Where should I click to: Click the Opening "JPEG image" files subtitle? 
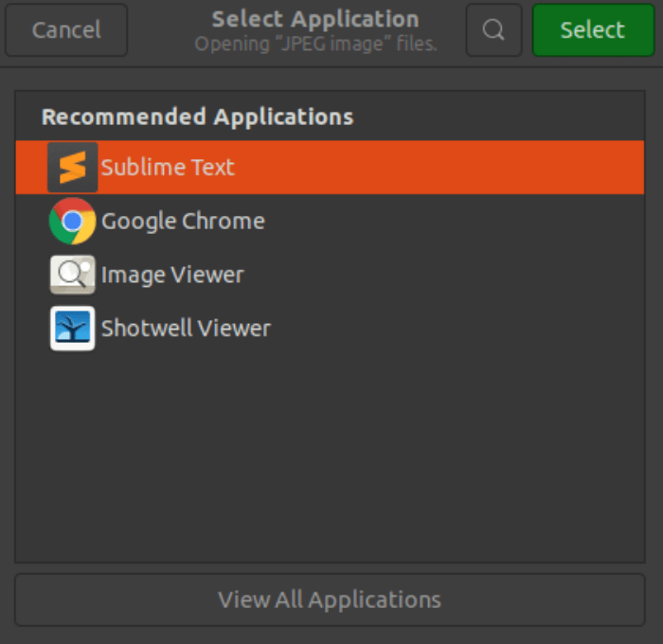click(x=315, y=45)
